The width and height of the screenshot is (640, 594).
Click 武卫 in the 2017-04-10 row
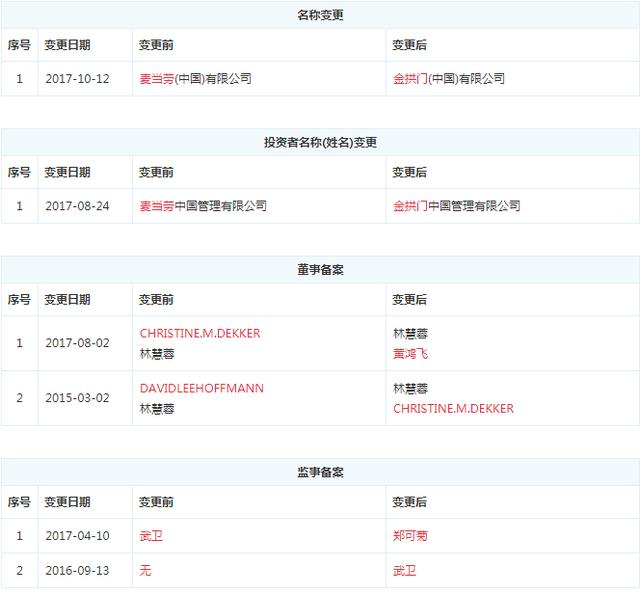[151, 536]
